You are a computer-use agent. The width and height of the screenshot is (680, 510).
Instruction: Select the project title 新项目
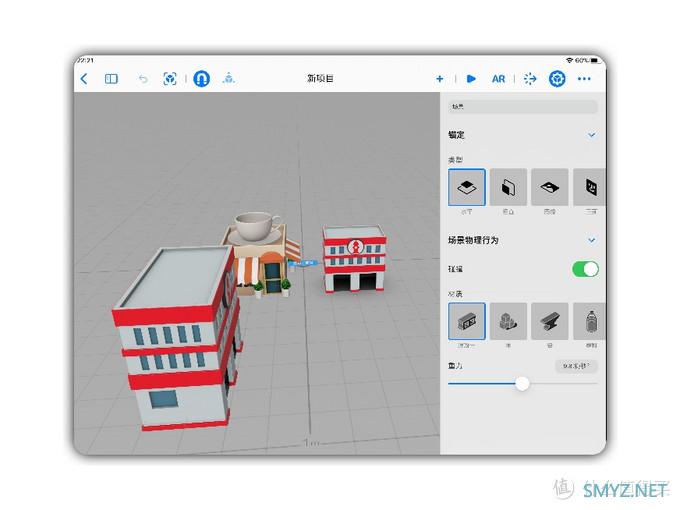pos(320,78)
